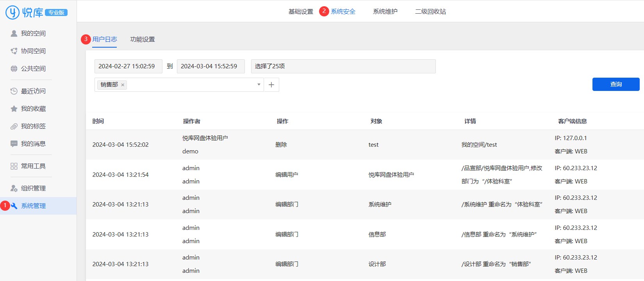644x281 pixels.
Task: Open 我的标签 tag icon
Action: pyautogui.click(x=14, y=126)
